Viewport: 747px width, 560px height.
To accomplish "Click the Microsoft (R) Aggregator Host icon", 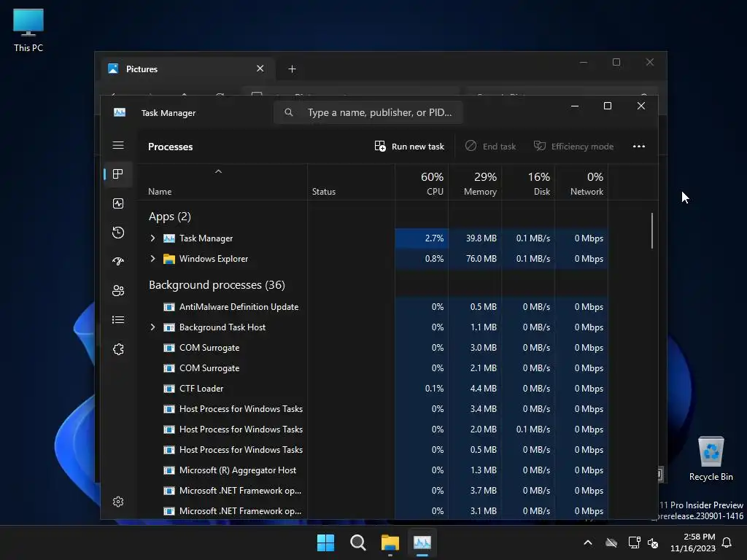I will pyautogui.click(x=169, y=470).
